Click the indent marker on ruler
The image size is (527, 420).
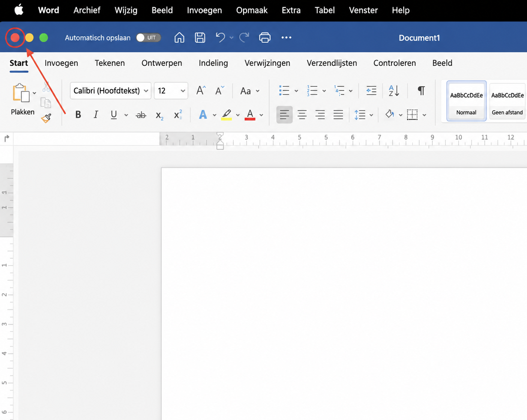click(x=220, y=141)
